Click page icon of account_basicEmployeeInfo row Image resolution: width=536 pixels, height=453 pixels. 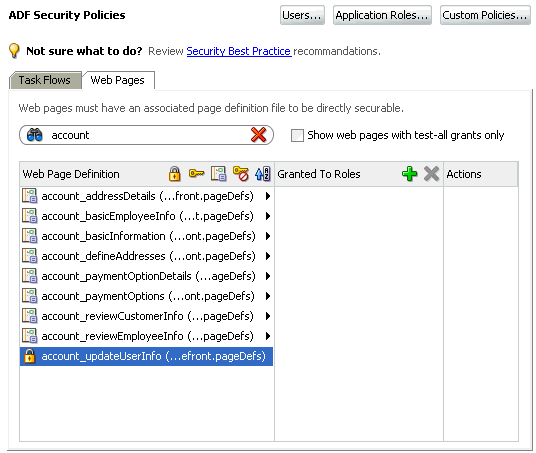point(29,216)
